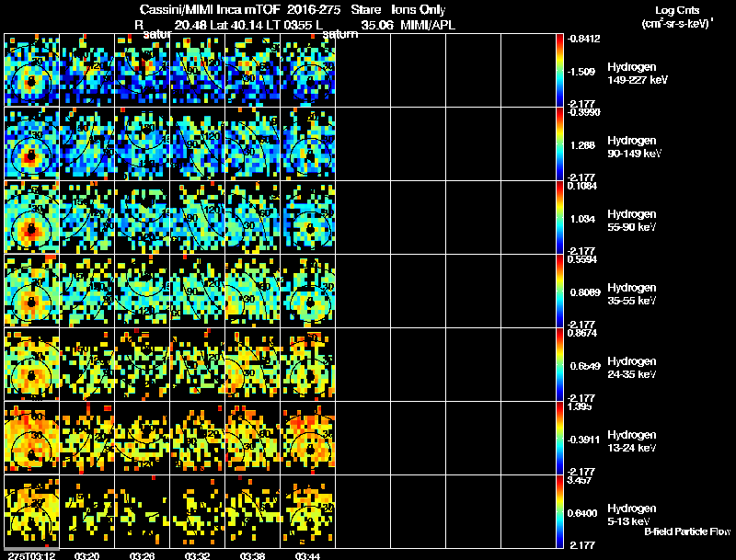736x560 pixels.
Task: Click the 149-227 keV Hydrogen image at 03:26
Action: click(x=143, y=71)
